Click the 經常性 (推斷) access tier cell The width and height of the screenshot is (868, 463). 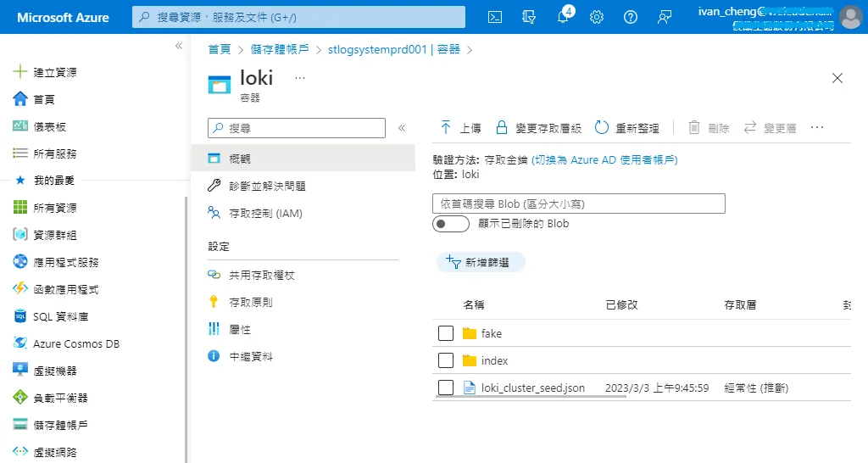click(x=756, y=388)
